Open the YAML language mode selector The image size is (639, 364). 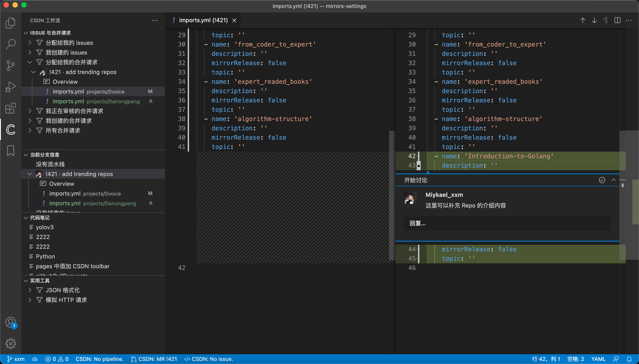(598, 359)
